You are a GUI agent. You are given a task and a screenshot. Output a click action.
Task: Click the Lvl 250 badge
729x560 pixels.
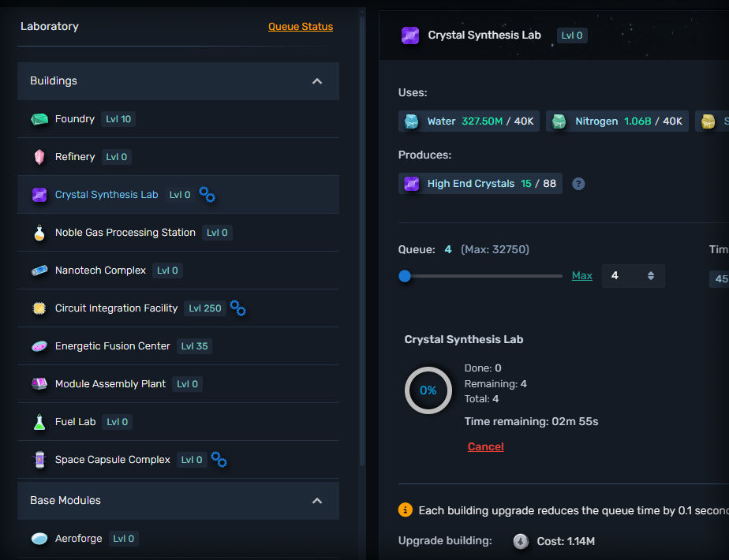point(205,308)
